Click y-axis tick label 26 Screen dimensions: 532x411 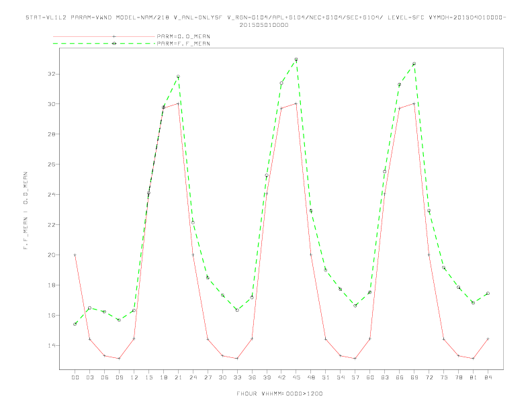(x=52, y=165)
